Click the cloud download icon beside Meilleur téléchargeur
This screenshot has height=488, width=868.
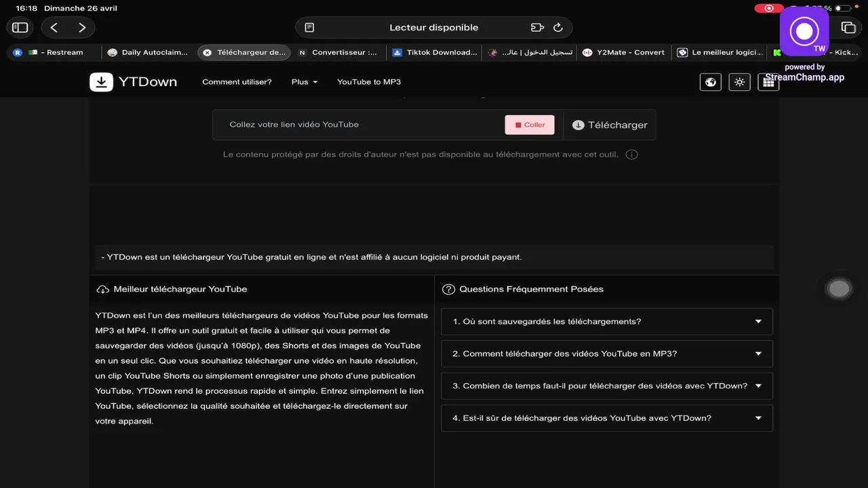pyautogui.click(x=103, y=289)
